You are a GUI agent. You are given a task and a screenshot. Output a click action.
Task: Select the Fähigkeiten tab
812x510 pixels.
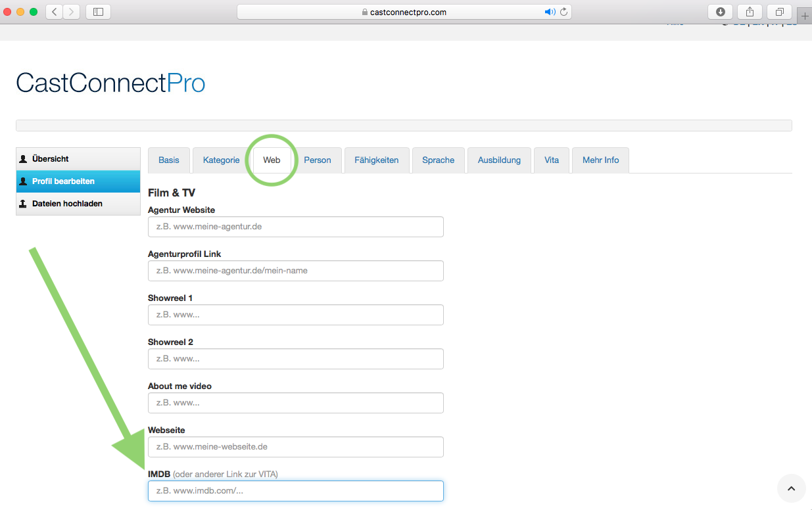[377, 160]
